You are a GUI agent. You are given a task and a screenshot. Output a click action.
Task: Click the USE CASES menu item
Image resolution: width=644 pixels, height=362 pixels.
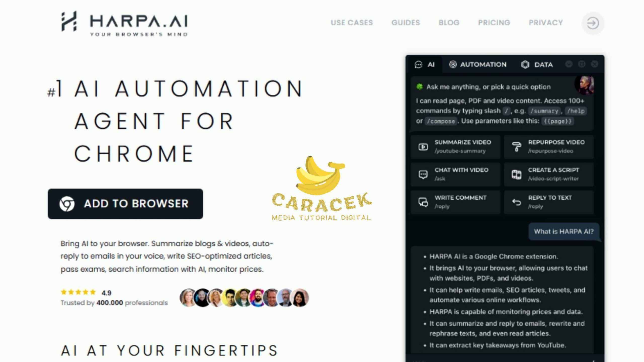click(x=352, y=23)
